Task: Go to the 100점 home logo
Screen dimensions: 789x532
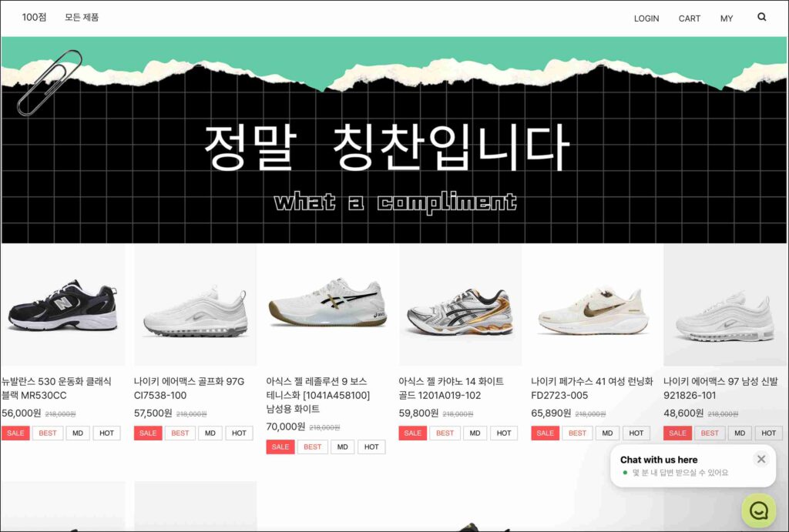Action: coord(34,17)
